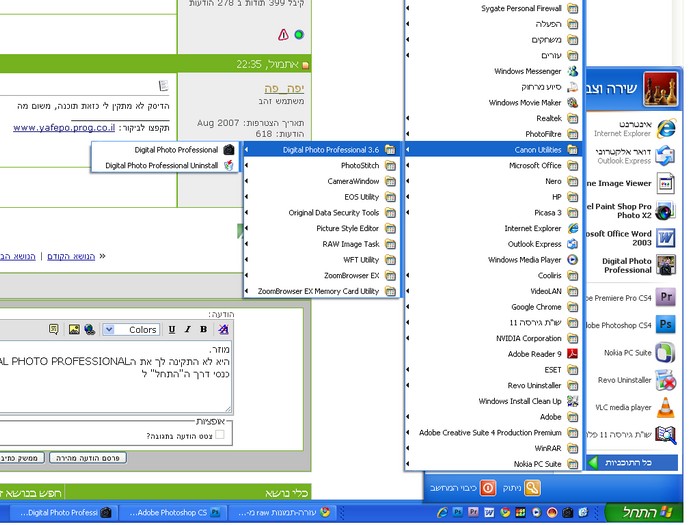Click the user account chess picture

point(660,89)
